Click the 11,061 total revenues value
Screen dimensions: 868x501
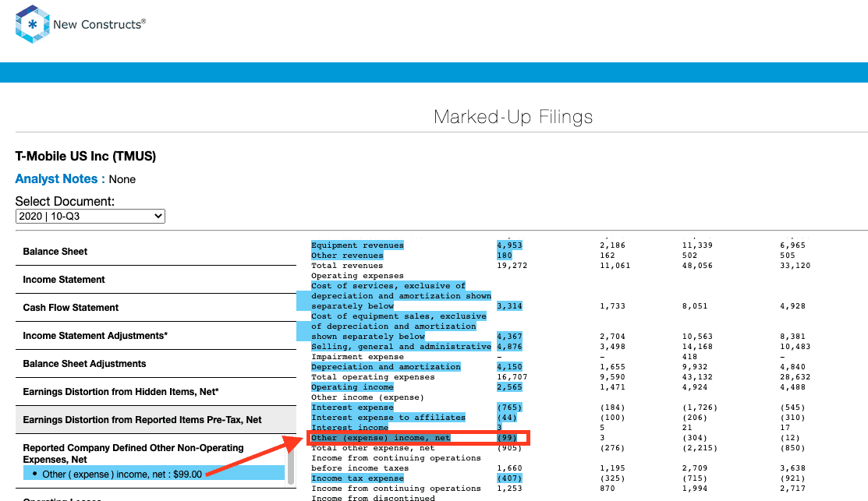615,266
